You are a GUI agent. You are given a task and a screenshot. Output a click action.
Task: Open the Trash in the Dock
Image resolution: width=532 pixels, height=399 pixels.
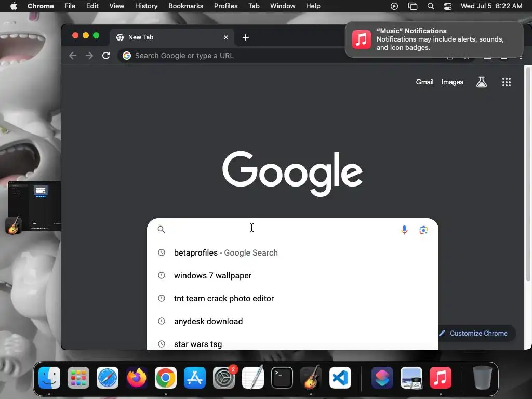click(x=483, y=378)
